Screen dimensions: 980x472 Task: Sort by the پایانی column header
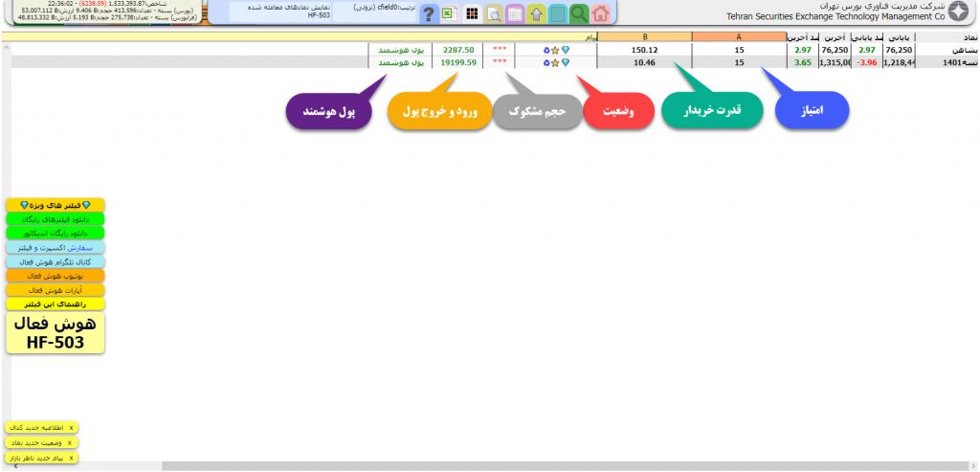click(x=899, y=37)
